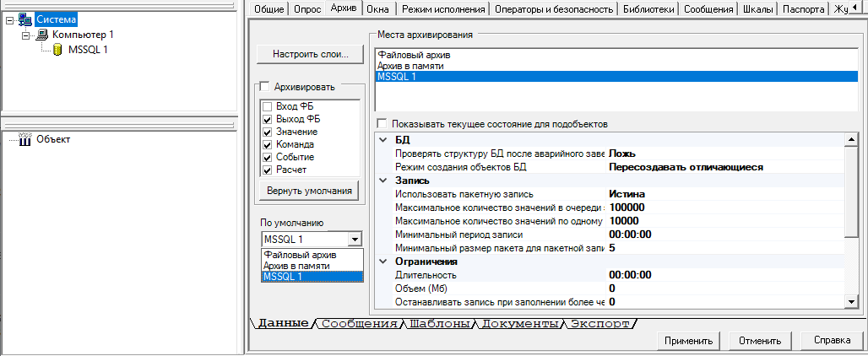868x356 pixels.
Task: Collapse the Ограничения property group
Action: coord(382,262)
